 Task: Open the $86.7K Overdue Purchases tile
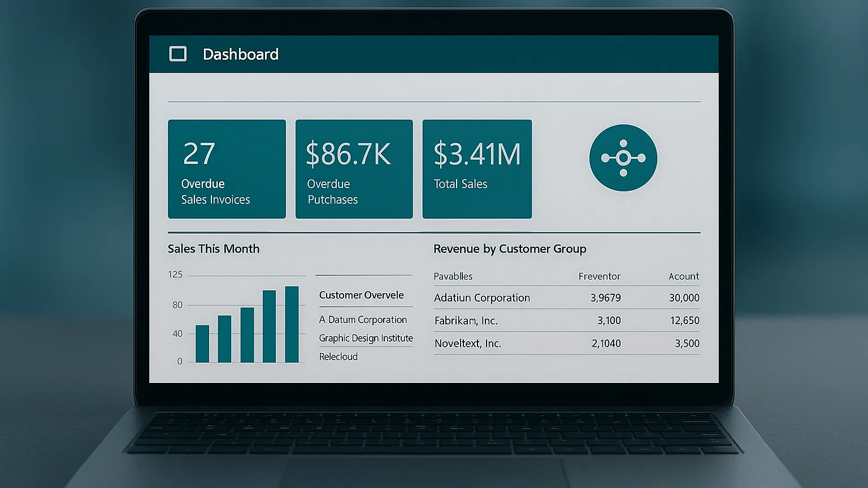coord(354,169)
